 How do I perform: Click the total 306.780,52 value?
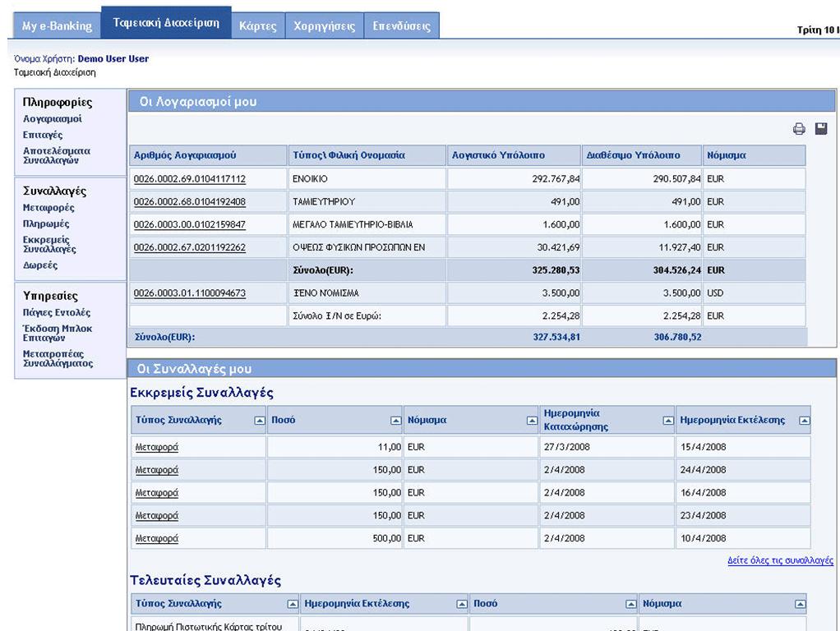pos(677,338)
